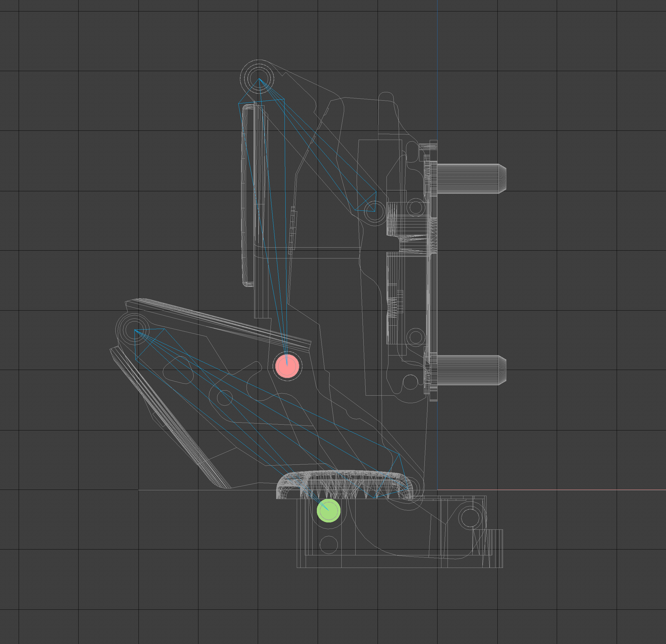
Task: Click the pink filled joint circle
Action: 287,366
